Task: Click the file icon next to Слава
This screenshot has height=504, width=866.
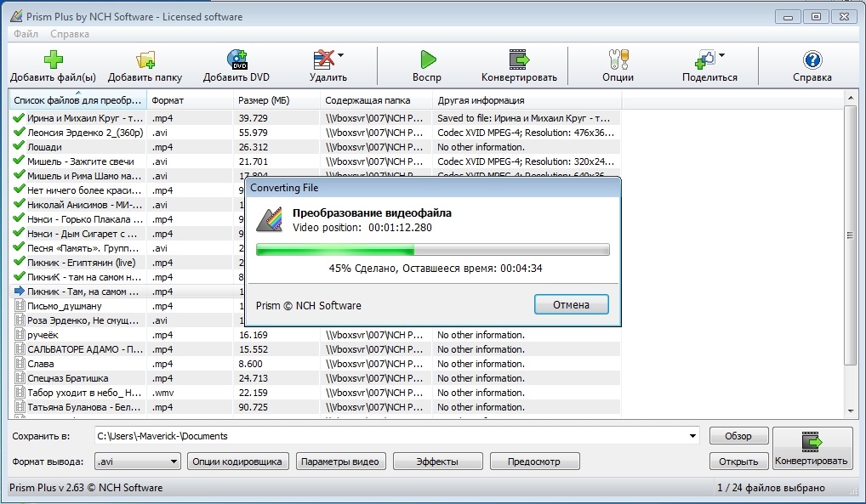Action: (x=20, y=363)
